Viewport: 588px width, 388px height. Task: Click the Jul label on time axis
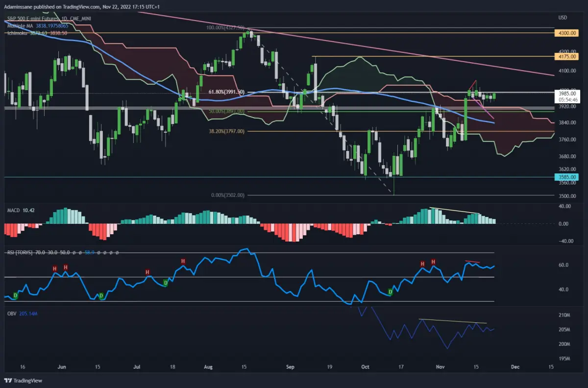[137, 366]
